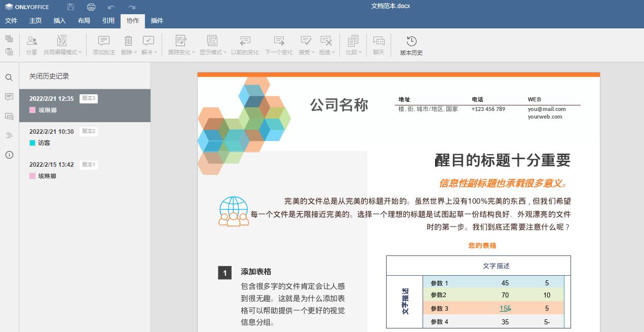Click the document info icon in sidebar
Image resolution: width=644 pixels, height=332 pixels.
coord(9,155)
